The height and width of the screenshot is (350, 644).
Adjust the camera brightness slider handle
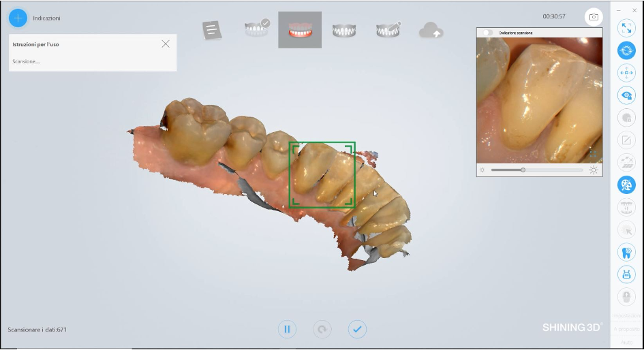523,170
